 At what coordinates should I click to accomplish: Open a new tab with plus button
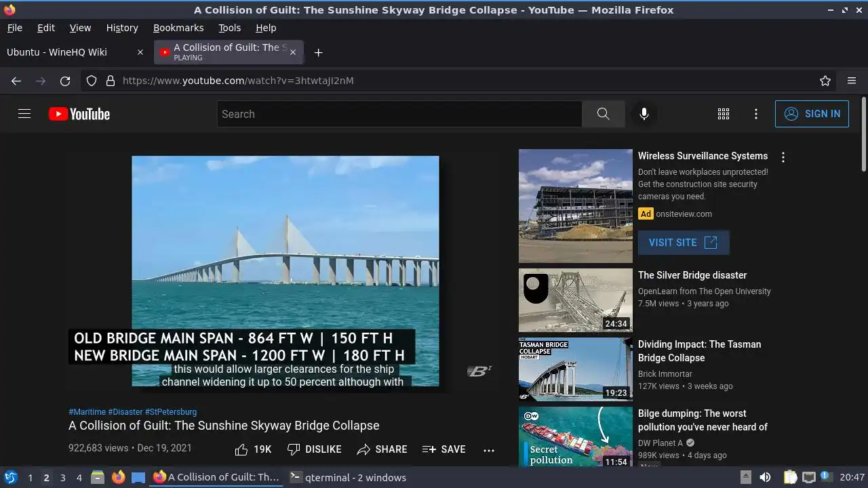pyautogui.click(x=318, y=52)
